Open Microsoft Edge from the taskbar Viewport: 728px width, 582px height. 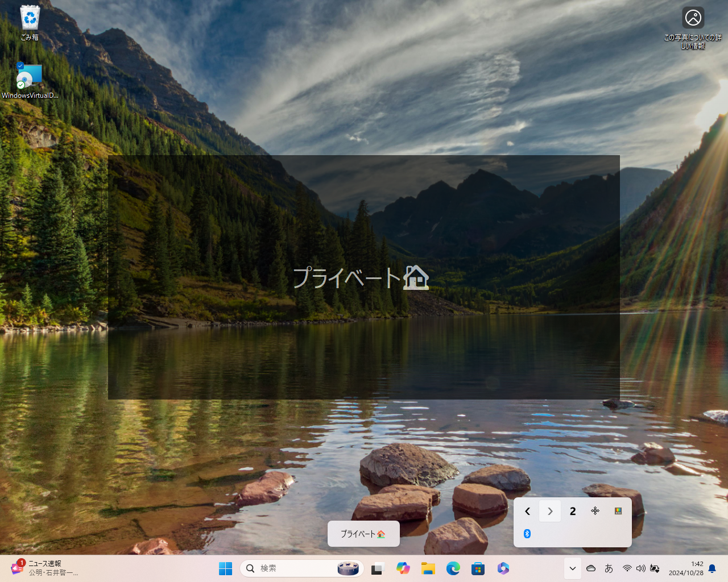tap(453, 568)
